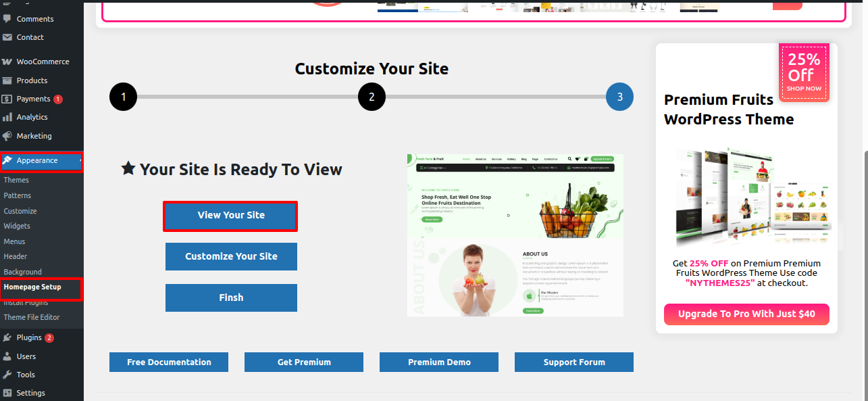Jump to setup step 2 circle
Image resolution: width=868 pixels, height=401 pixels.
coord(372,97)
